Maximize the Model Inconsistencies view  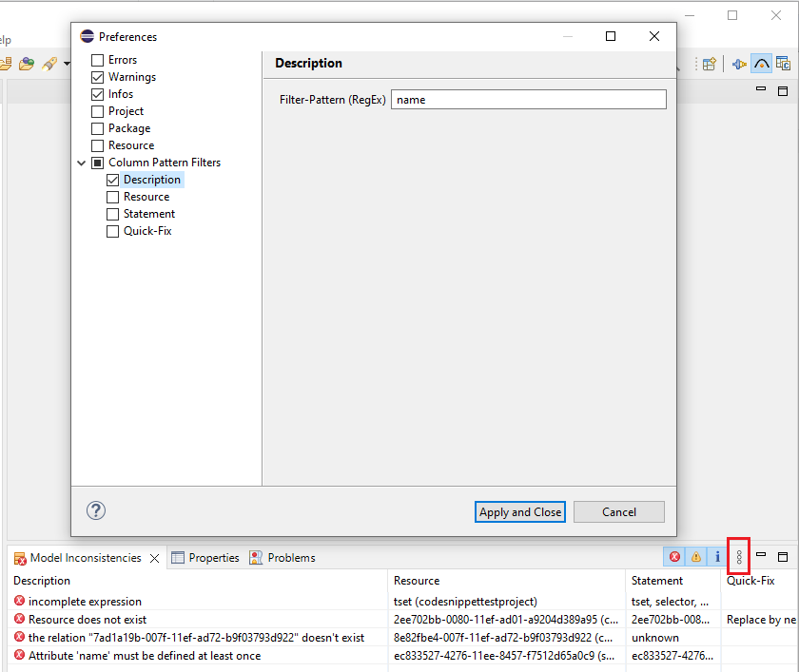tap(783, 557)
